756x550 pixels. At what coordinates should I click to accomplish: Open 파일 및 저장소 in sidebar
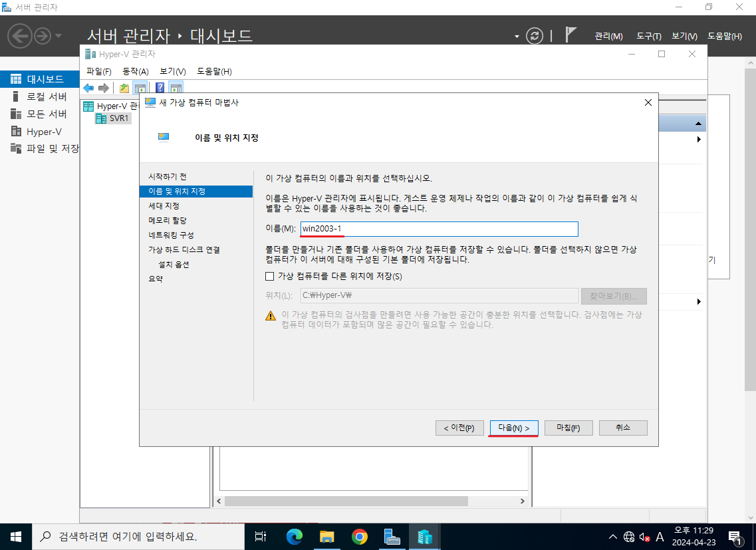click(x=39, y=148)
